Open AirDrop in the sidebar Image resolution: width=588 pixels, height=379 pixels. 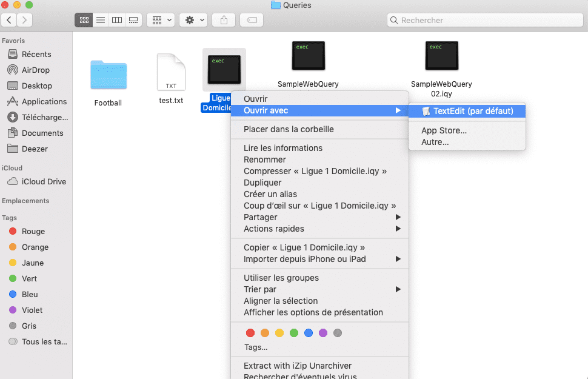pyautogui.click(x=36, y=70)
